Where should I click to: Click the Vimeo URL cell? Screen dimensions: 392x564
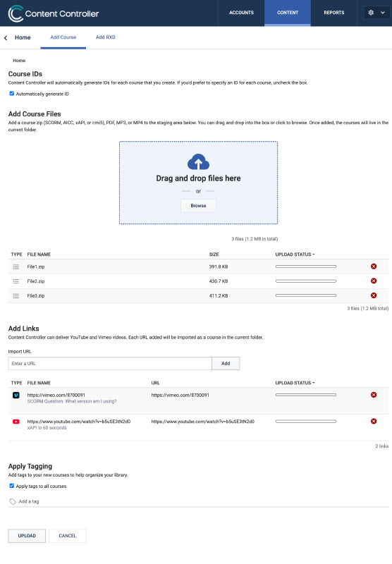[x=180, y=395]
